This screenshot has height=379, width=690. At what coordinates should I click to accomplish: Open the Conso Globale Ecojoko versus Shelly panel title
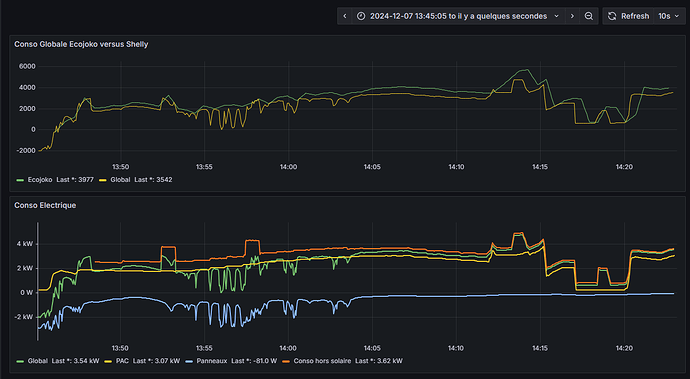[x=81, y=44]
